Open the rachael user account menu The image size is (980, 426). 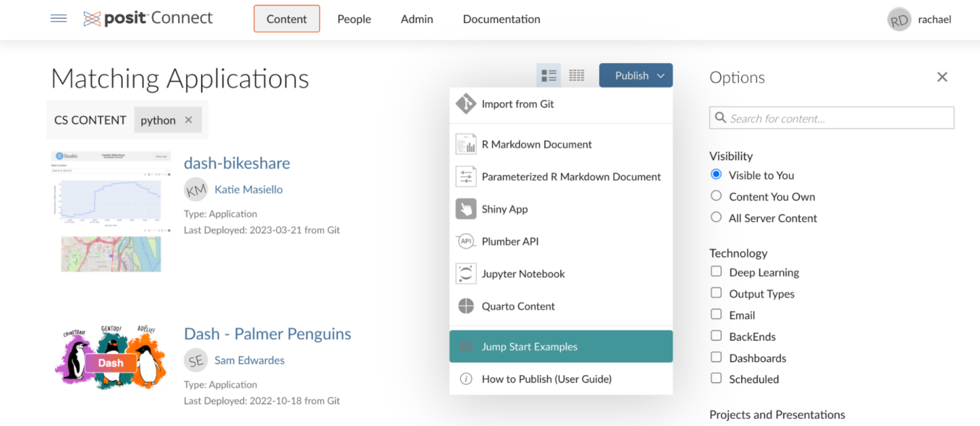tap(919, 20)
